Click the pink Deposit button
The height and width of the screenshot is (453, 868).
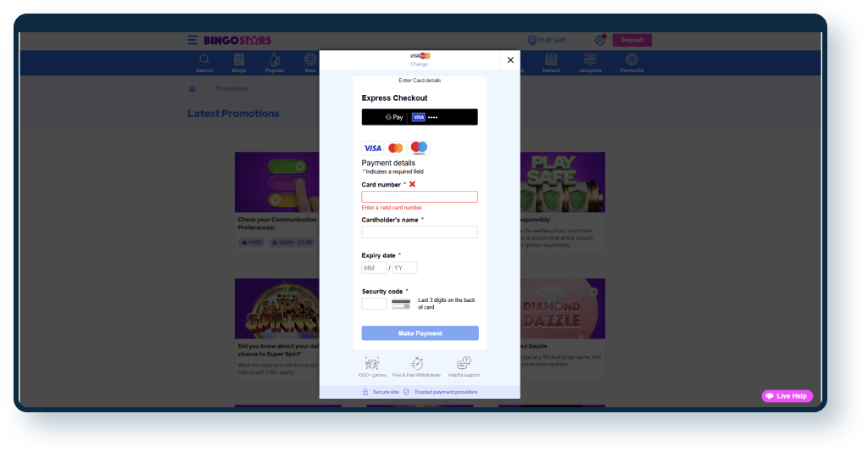click(x=632, y=40)
